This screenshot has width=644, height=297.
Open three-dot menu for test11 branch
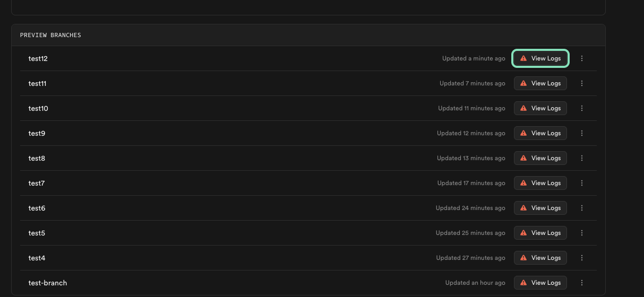click(582, 83)
